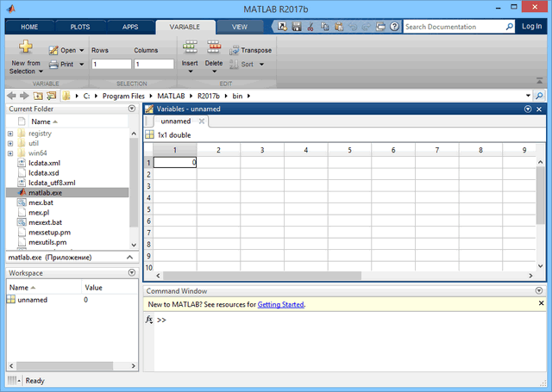Select matlab.exe in the file list
Image resolution: width=552 pixels, height=392 pixels.
point(41,193)
